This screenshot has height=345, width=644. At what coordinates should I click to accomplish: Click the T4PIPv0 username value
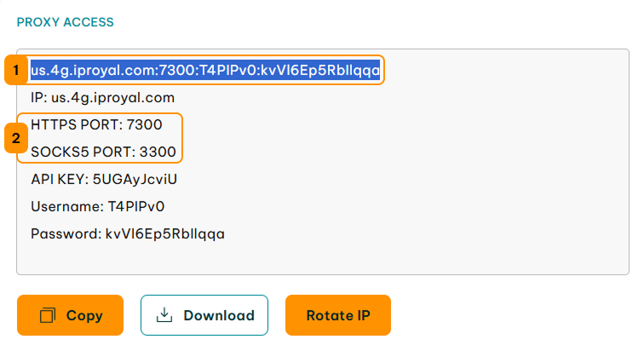click(136, 206)
